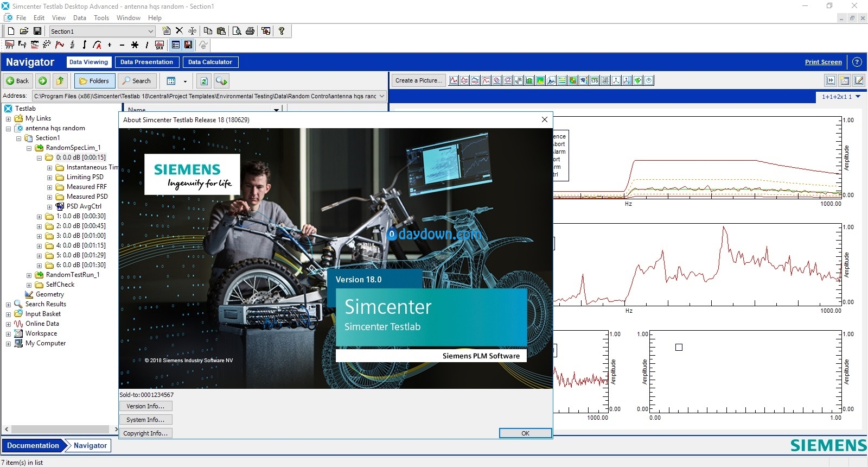The height and width of the screenshot is (467, 868).
Task: Expand the My Links tree node
Action: 8,118
